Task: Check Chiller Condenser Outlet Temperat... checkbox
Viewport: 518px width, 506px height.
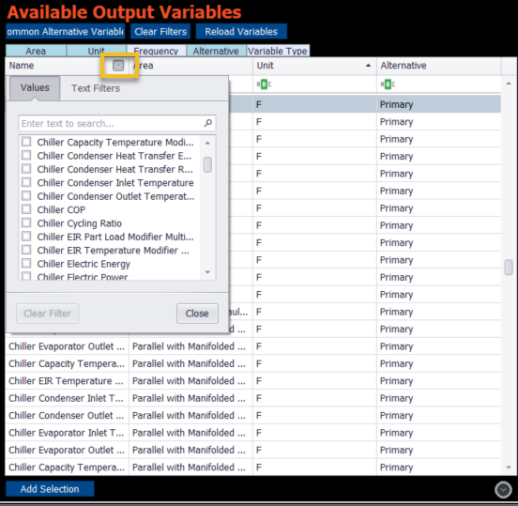Action: pos(26,196)
